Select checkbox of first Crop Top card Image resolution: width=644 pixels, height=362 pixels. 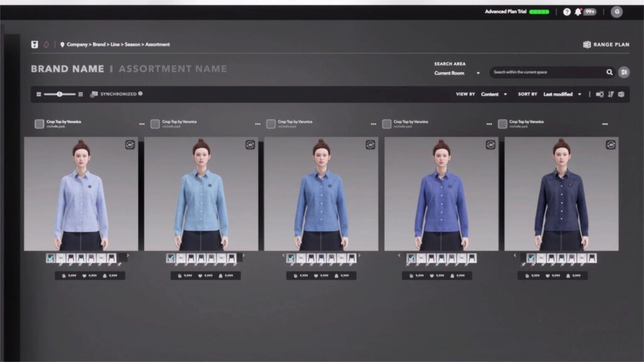click(x=39, y=124)
